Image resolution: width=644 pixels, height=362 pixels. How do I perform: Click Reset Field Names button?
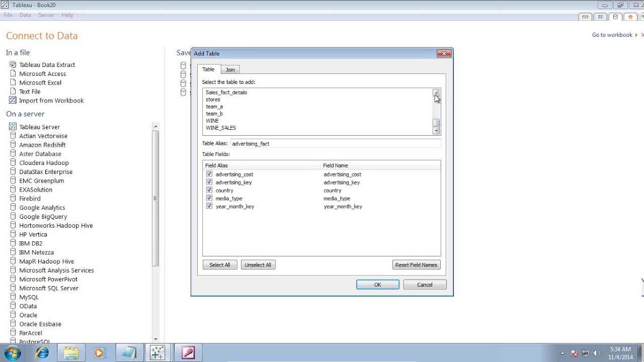click(416, 265)
